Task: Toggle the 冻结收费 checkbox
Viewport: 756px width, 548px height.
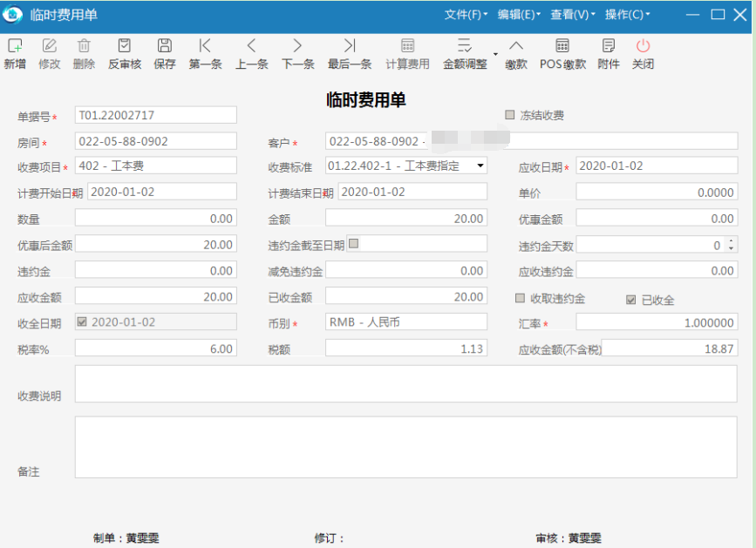Action: coord(509,115)
